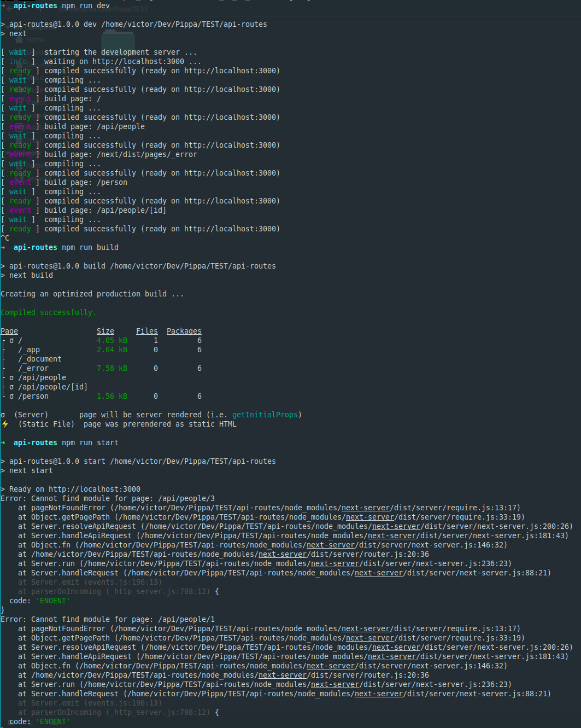This screenshot has width=581, height=728.
Task: Click the underlined next-server module link
Action: 366,507
